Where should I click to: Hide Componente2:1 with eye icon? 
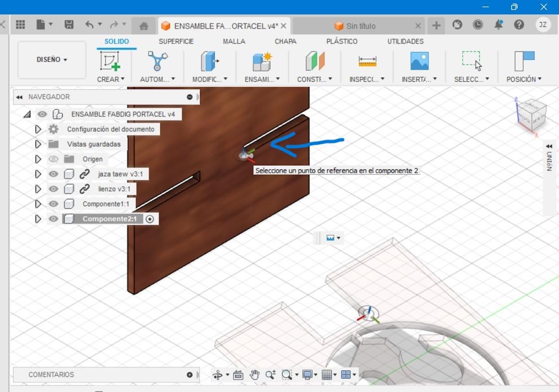click(53, 219)
